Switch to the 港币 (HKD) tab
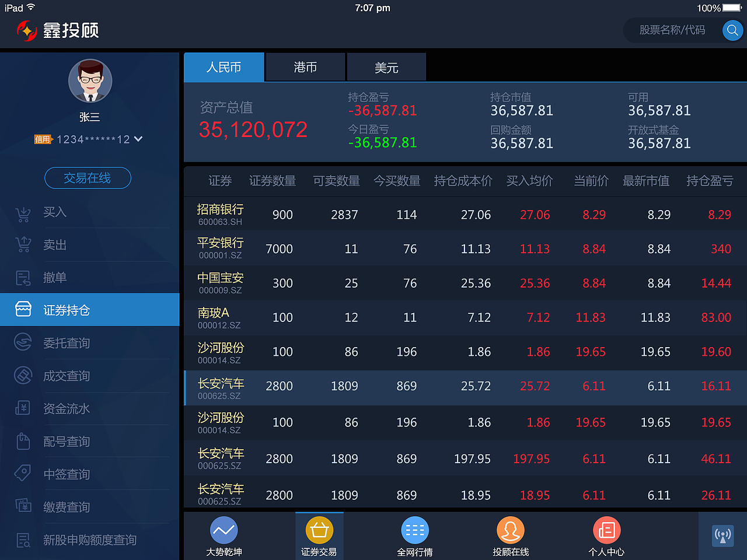747x560 pixels. coord(305,66)
